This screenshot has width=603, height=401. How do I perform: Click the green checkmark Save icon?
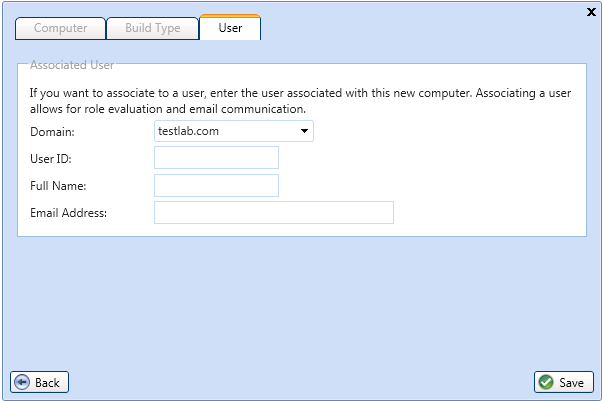coord(546,382)
